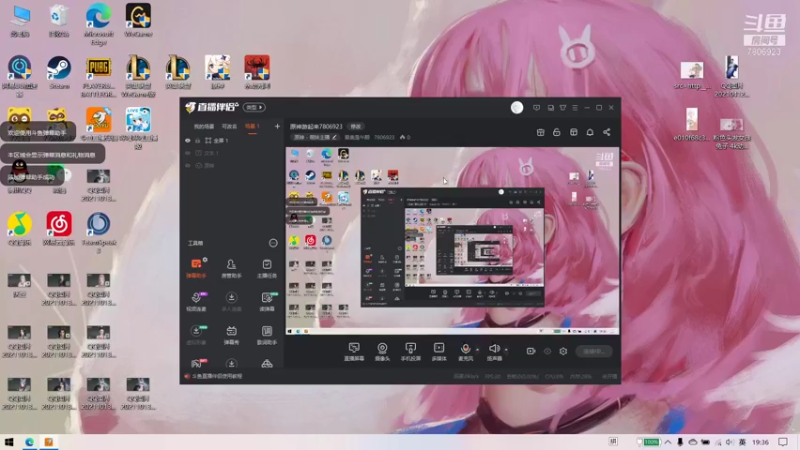Screen dimensions: 800x450
Task: Open the settings gear beside the stream button
Action: (563, 351)
